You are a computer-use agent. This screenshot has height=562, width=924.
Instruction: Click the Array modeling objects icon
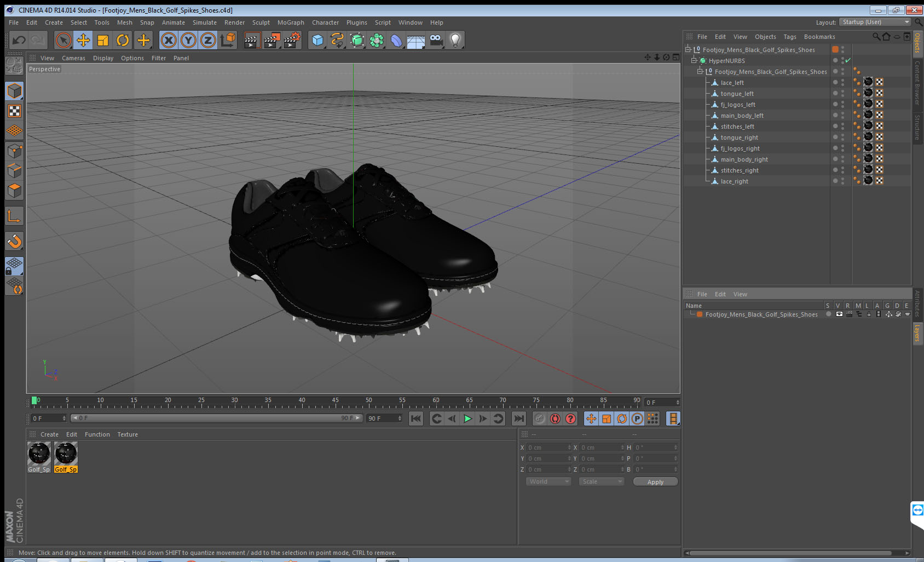pos(377,40)
